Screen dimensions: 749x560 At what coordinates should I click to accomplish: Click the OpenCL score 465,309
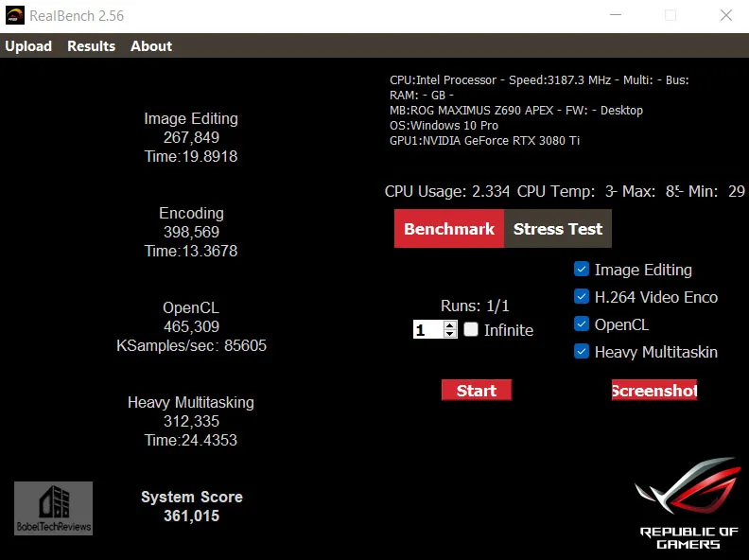coord(192,327)
